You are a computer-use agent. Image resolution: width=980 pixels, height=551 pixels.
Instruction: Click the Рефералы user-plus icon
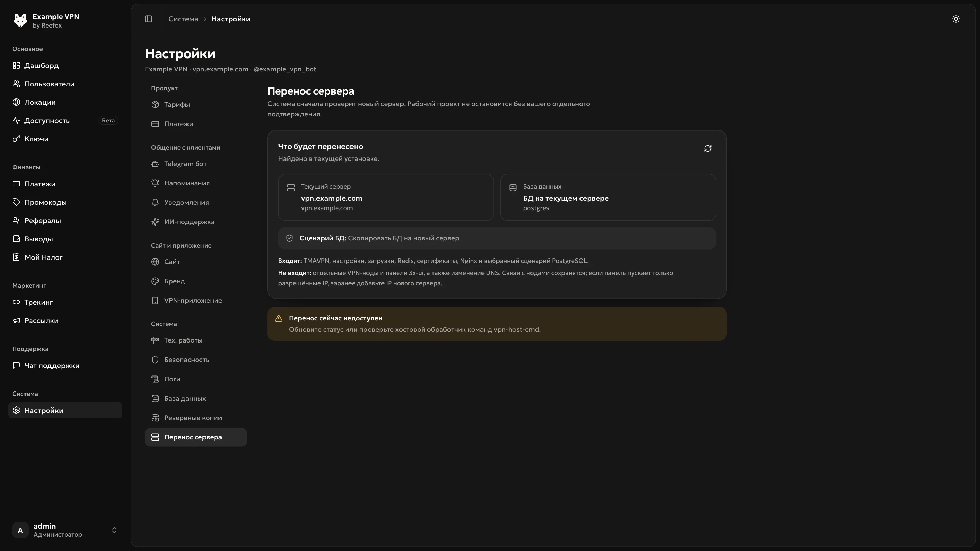tap(16, 220)
